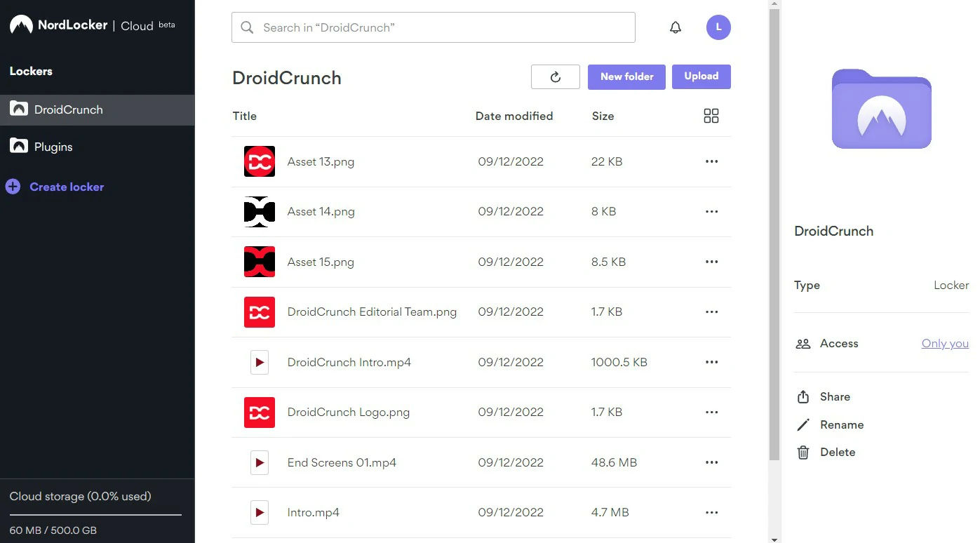This screenshot has width=980, height=543.
Task: Click the trash Delete icon
Action: pos(803,452)
